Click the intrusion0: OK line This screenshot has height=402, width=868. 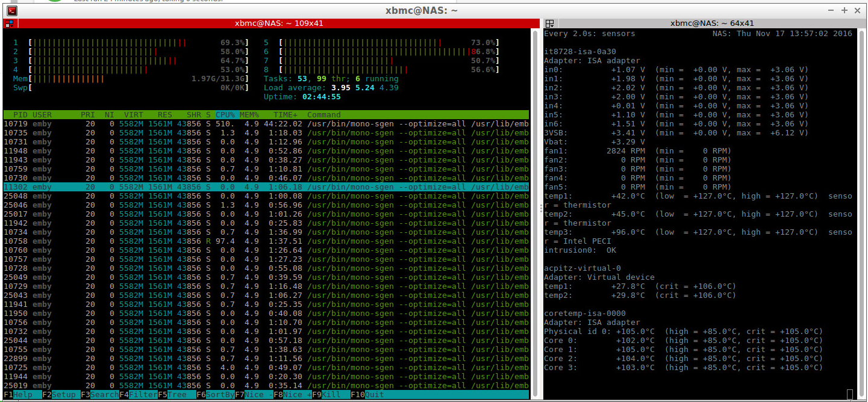(x=580, y=250)
